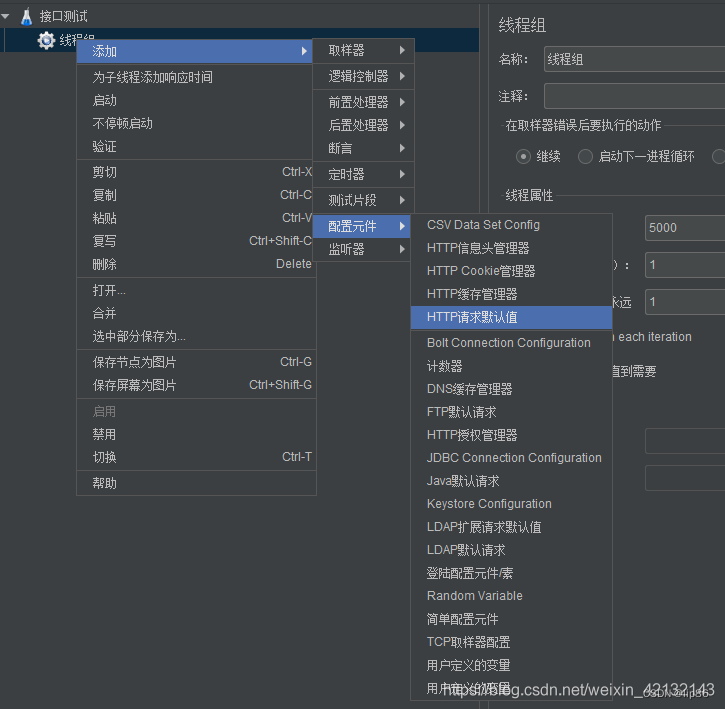
Task: Choose 删除 menu entry
Action: [x=195, y=264]
